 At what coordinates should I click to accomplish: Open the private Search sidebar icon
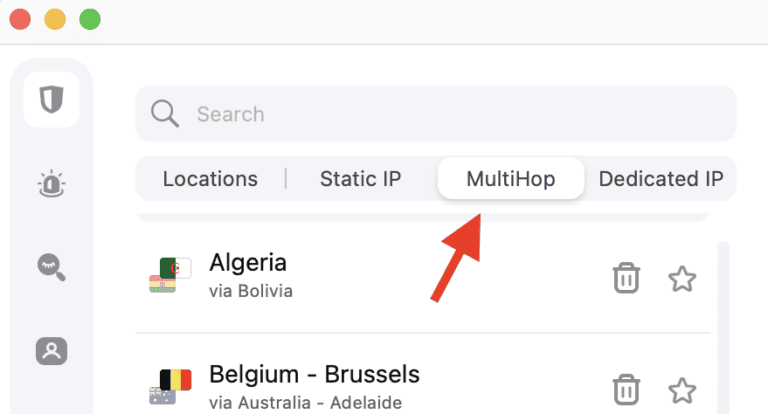52,266
